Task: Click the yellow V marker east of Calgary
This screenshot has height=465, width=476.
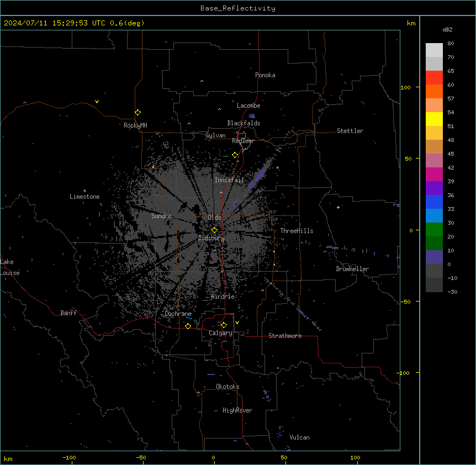Action: 237,323
